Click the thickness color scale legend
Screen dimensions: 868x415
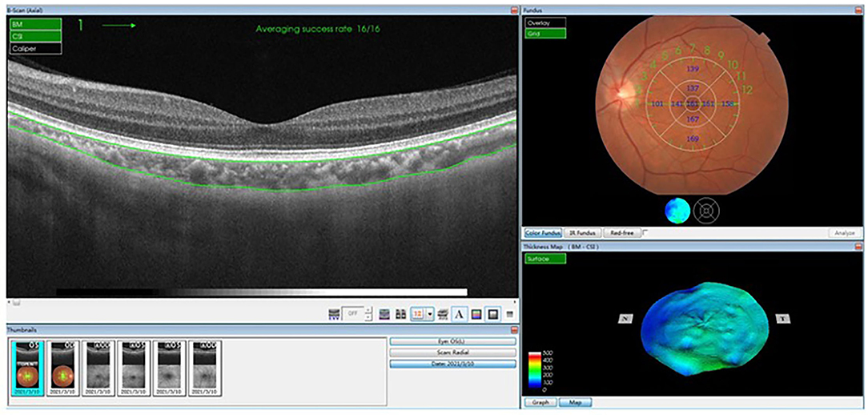(x=536, y=372)
